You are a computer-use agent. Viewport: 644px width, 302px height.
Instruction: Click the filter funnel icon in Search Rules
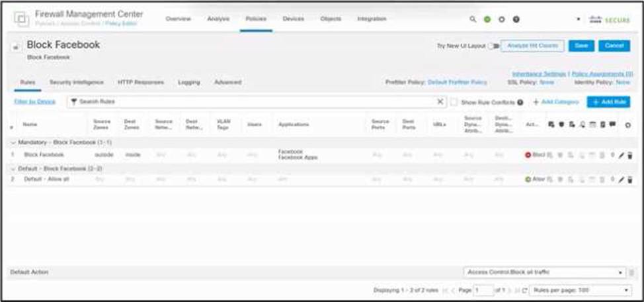pyautogui.click(x=74, y=101)
